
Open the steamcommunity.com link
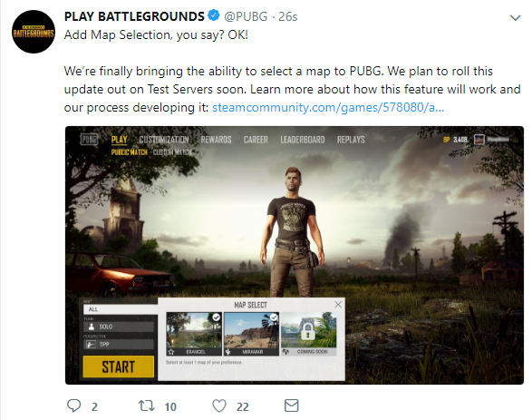click(x=328, y=108)
